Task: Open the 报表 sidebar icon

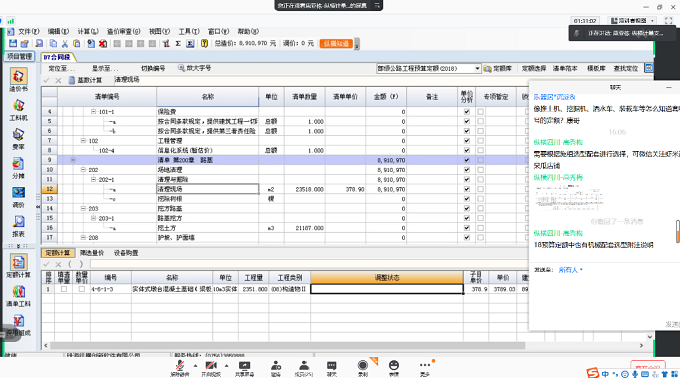Action: tap(18, 222)
